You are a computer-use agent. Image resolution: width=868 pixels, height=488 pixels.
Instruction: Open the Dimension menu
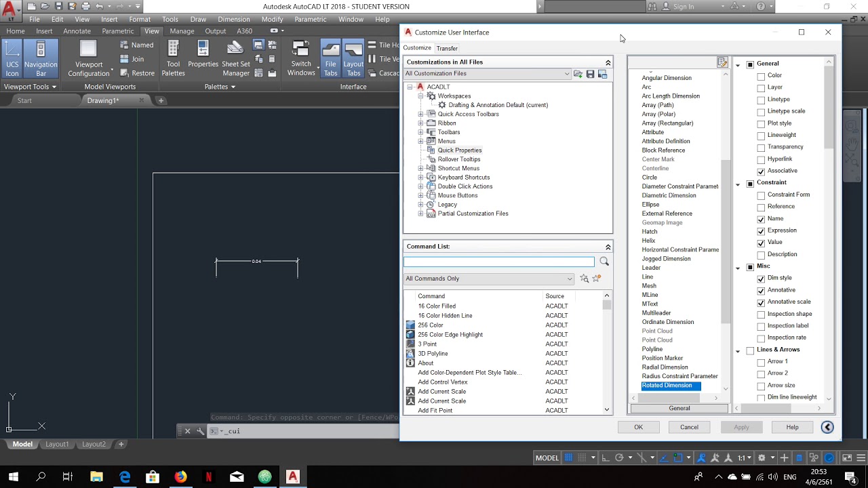point(234,19)
